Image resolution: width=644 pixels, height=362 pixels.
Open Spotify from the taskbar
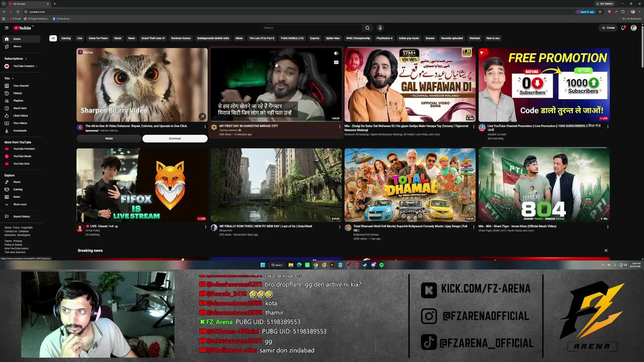click(382, 265)
